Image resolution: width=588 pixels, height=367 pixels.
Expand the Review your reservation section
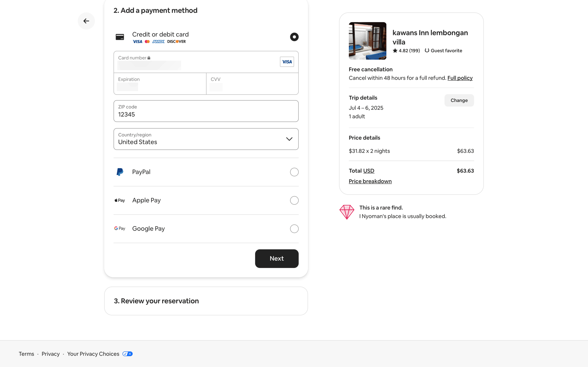[206, 301]
